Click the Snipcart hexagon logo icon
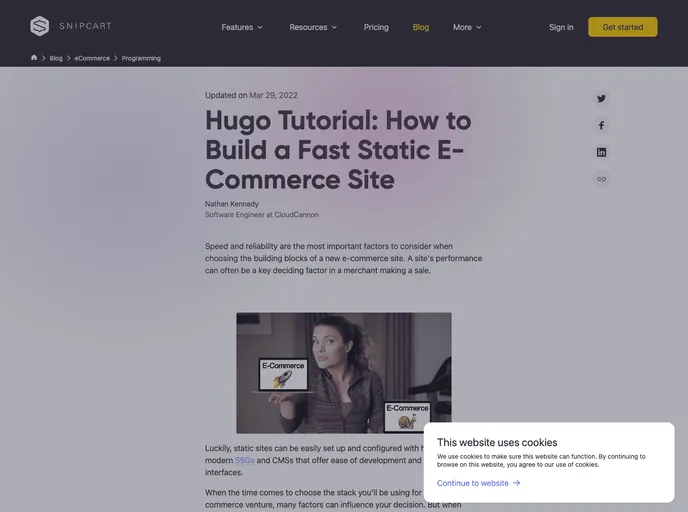The height and width of the screenshot is (512, 688). pos(39,26)
